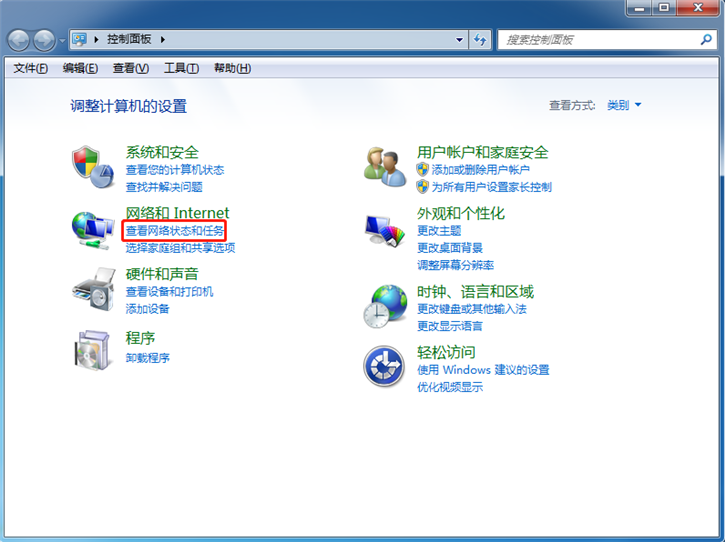The height and width of the screenshot is (542, 725).
Task: Open 查看网络状态和任务 link
Action: (x=175, y=231)
